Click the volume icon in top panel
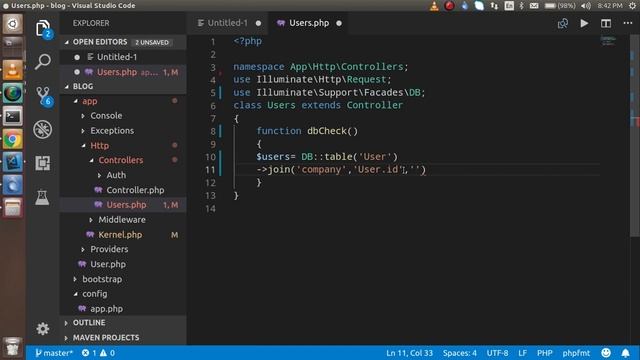The height and width of the screenshot is (360, 640). click(586, 6)
